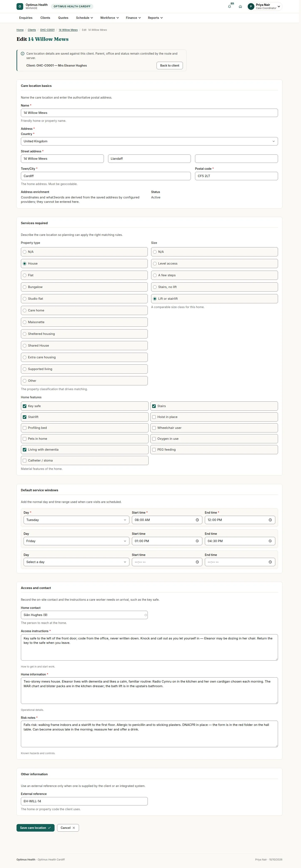Open time picker for Friday start time
The width and height of the screenshot is (301, 868).
(x=197, y=541)
